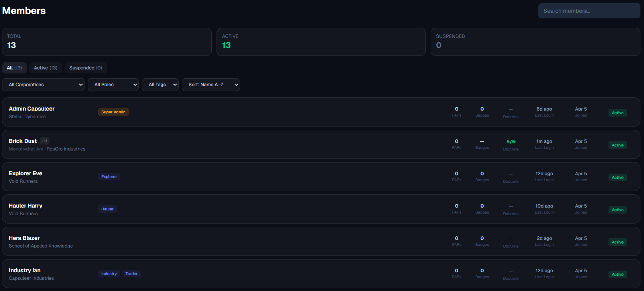This screenshot has height=291, width=644.
Task: Click the Super Admin role badge
Action: 113,112
